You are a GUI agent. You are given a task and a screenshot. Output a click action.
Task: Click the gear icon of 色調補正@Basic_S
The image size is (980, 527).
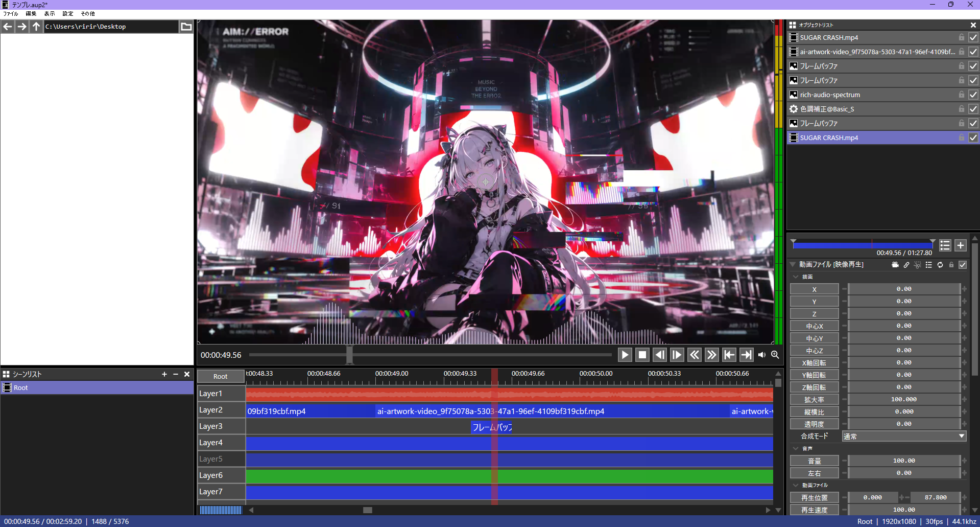(x=794, y=109)
